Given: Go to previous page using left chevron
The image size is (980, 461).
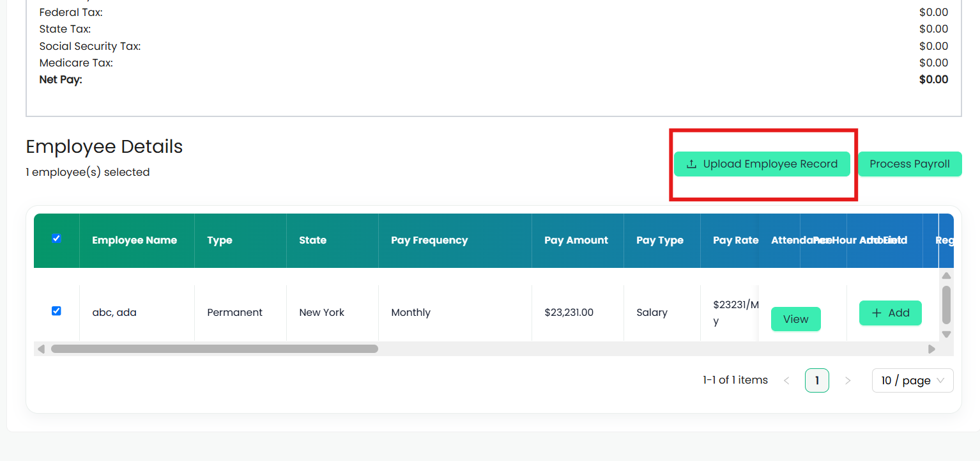Looking at the screenshot, I should [786, 380].
